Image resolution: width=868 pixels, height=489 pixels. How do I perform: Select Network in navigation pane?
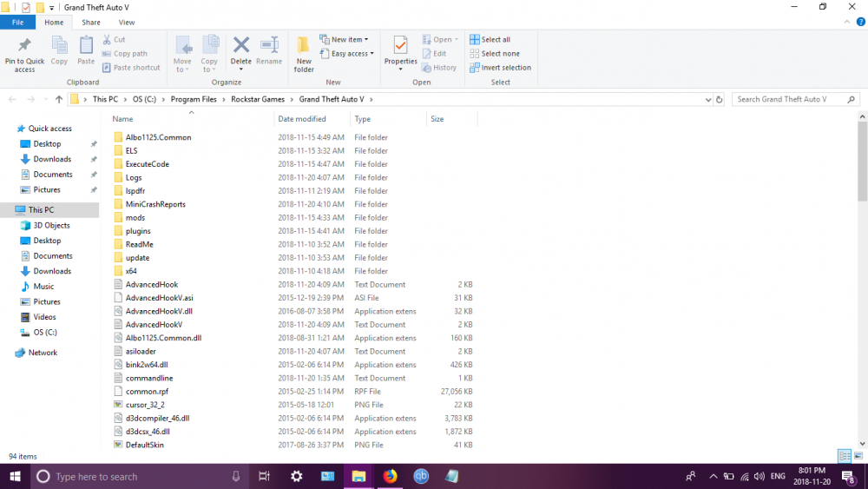43,353
